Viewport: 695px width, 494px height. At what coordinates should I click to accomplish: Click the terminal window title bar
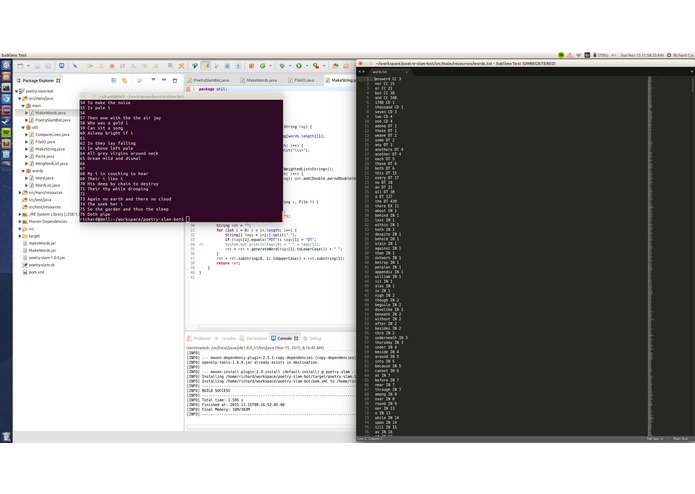point(181,96)
